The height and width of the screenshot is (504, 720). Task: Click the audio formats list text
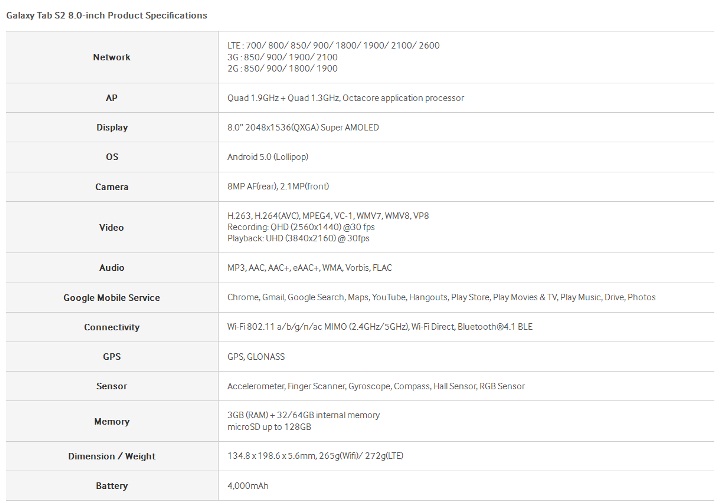pos(309,268)
